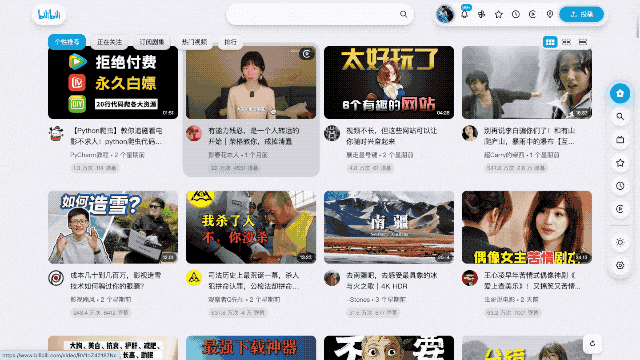Open the 太好玩了 8个有趣的网站 thumbnail
The height and width of the screenshot is (360, 640).
point(389,82)
